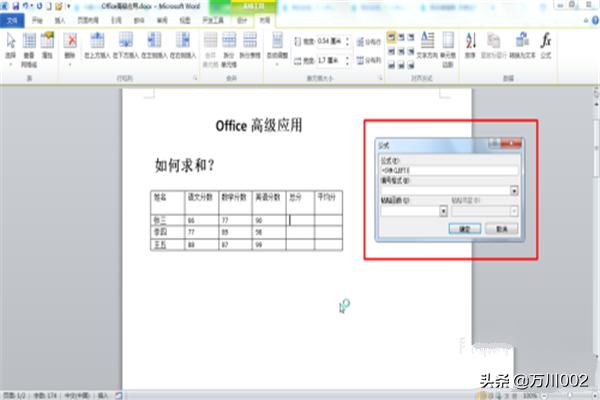Open the Delete (删除) table menu

70,49
